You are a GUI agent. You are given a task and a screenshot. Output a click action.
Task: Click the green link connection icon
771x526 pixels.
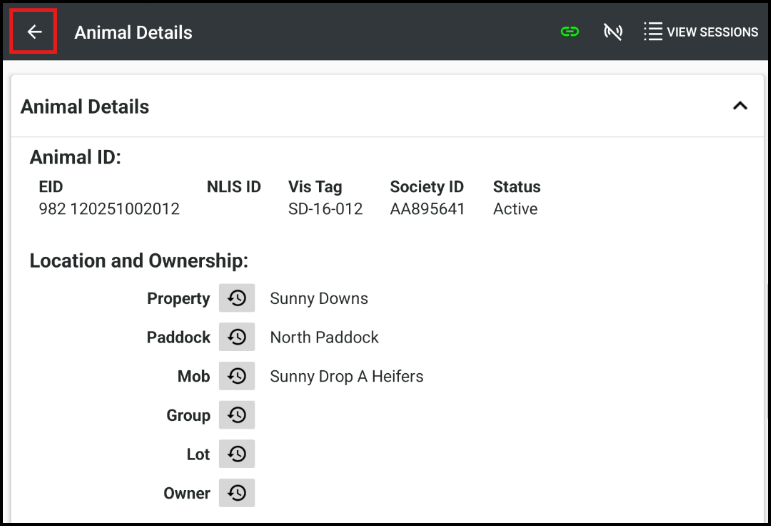click(x=570, y=32)
